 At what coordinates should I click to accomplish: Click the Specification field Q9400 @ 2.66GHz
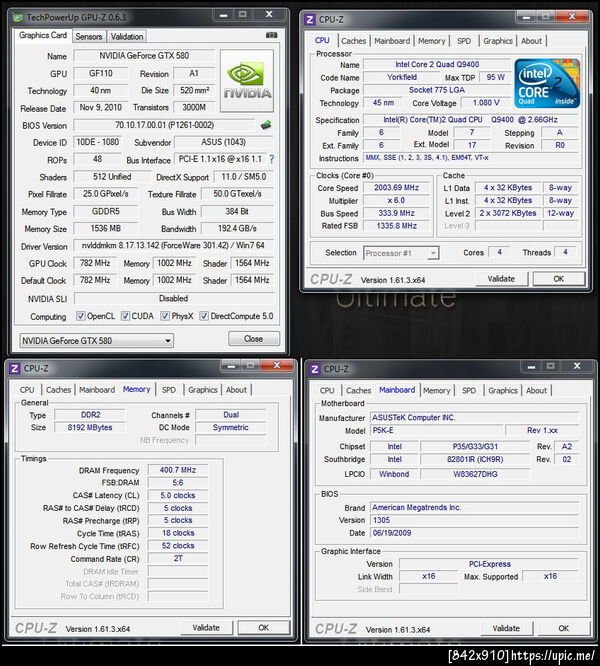[x=470, y=120]
